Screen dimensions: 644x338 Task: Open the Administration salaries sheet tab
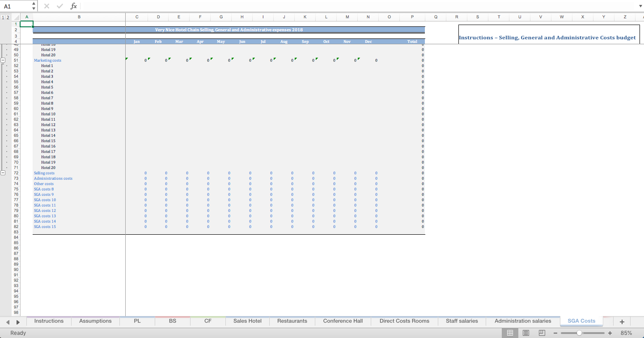(523, 321)
